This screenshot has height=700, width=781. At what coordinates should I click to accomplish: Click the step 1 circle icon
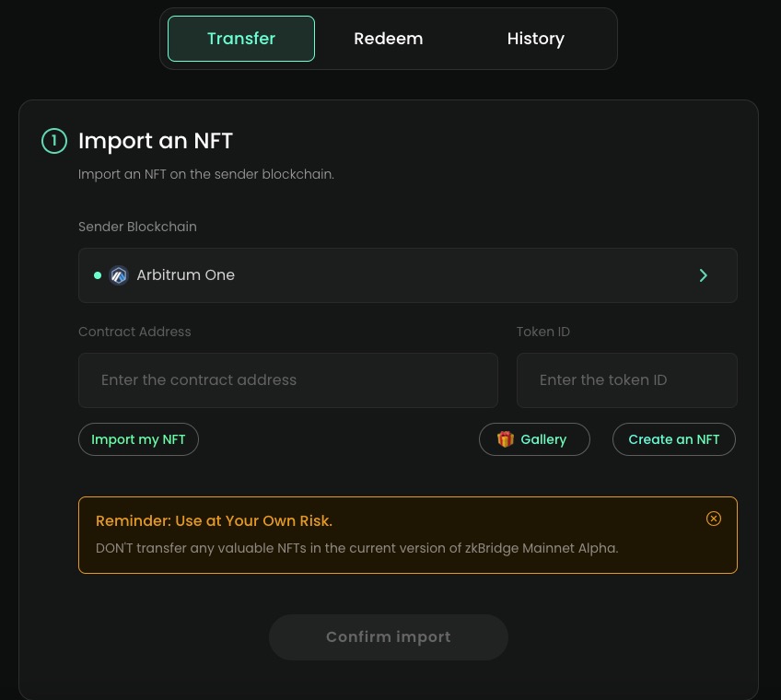(54, 141)
